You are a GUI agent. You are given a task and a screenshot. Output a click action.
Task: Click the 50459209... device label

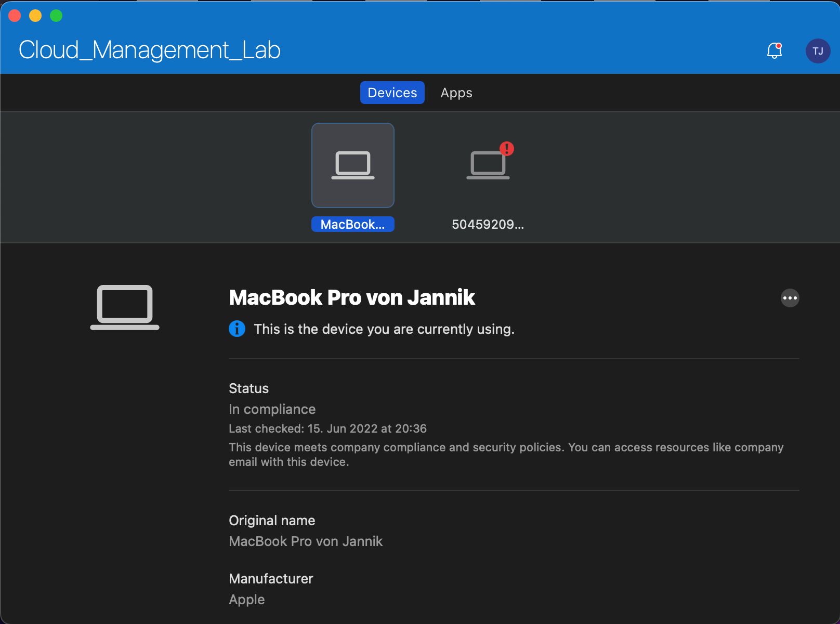tap(488, 224)
